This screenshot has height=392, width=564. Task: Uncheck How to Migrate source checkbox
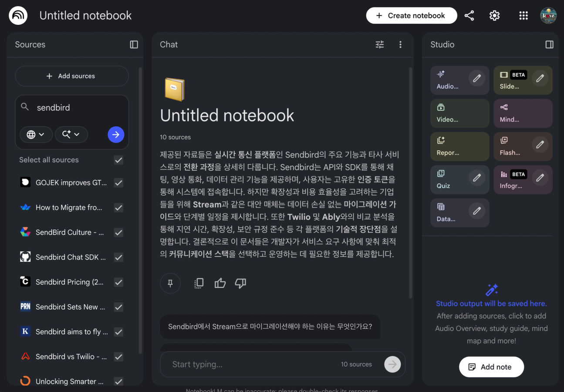pos(118,208)
